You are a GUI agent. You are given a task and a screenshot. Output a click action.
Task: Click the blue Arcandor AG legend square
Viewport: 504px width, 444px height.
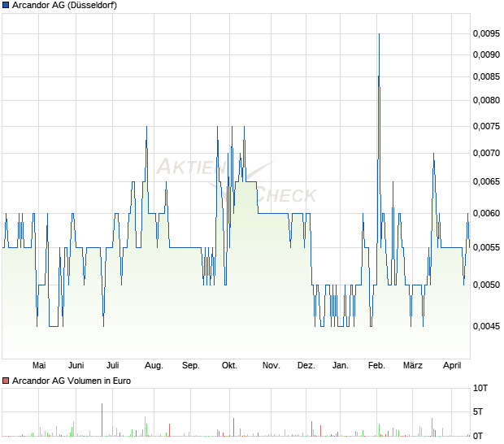[x=6, y=5]
